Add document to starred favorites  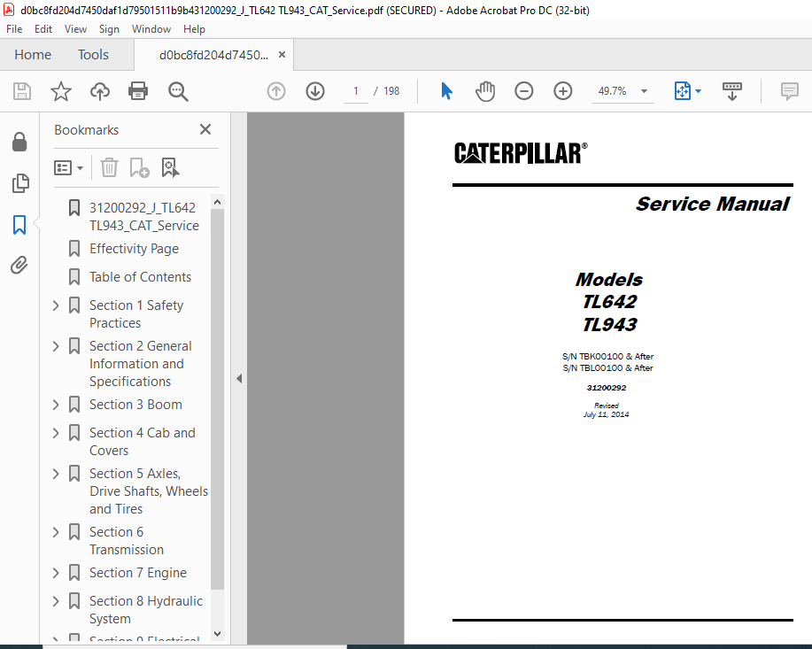click(x=60, y=91)
